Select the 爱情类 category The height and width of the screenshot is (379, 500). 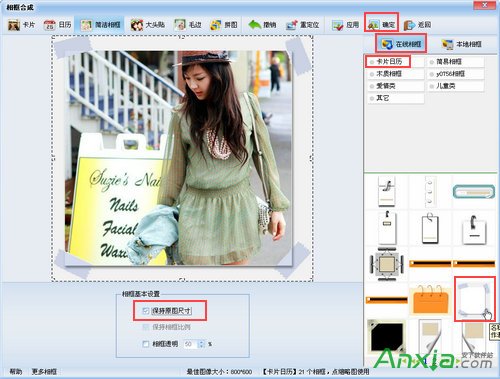pos(396,86)
